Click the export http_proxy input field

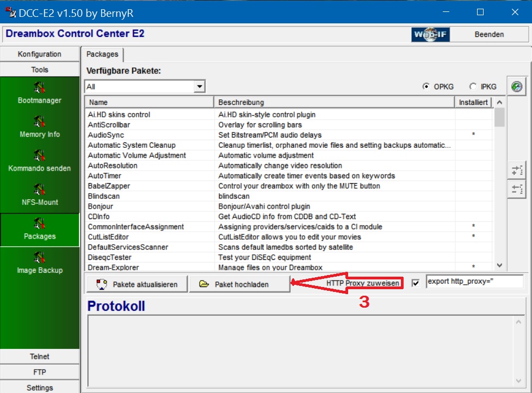pyautogui.click(x=475, y=282)
